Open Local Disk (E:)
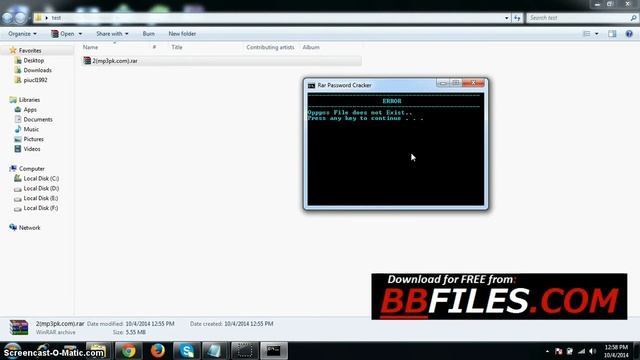Screen dimensions: 640x360 tap(40, 198)
